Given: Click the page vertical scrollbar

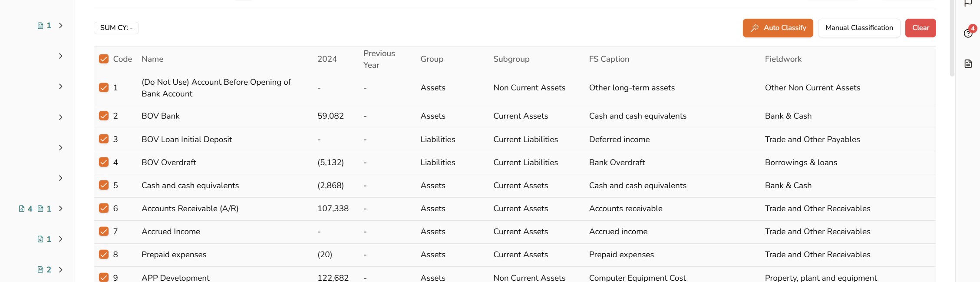Looking at the screenshot, I should click(x=952, y=38).
